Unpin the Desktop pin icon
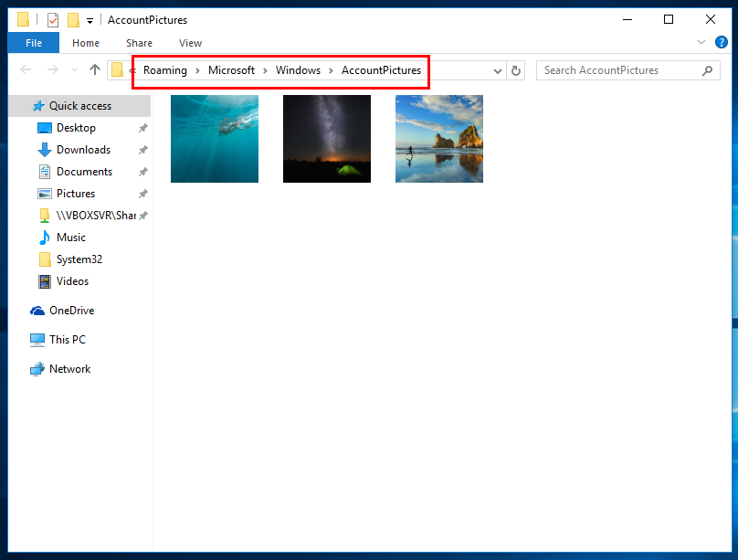 point(143,128)
